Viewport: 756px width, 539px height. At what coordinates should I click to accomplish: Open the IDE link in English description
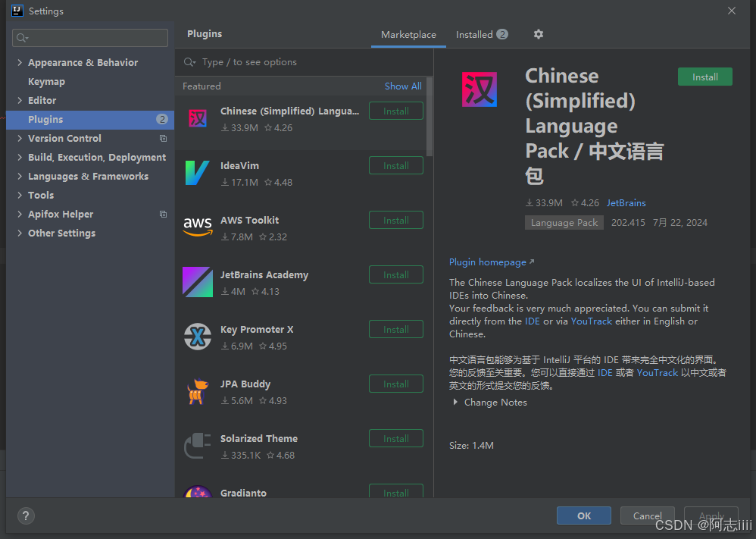pos(533,321)
